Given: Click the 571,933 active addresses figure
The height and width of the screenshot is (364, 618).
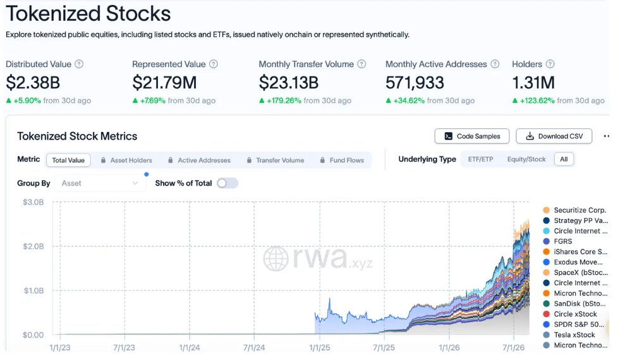Looking at the screenshot, I should point(415,83).
